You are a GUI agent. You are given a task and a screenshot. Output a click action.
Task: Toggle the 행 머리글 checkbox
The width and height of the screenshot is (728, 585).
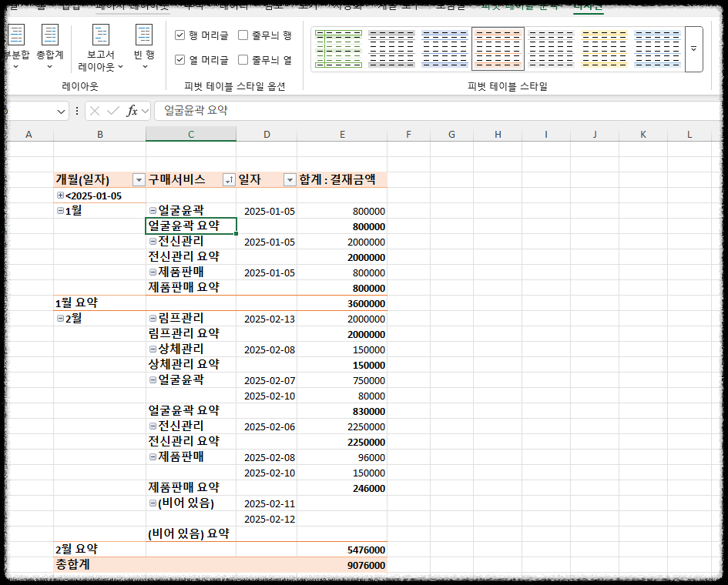click(x=180, y=35)
